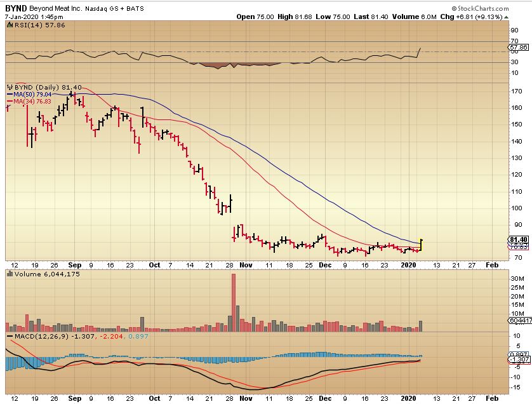Click the Oct date label below the MACD panel
This screenshot has width=532, height=404.
[154, 398]
